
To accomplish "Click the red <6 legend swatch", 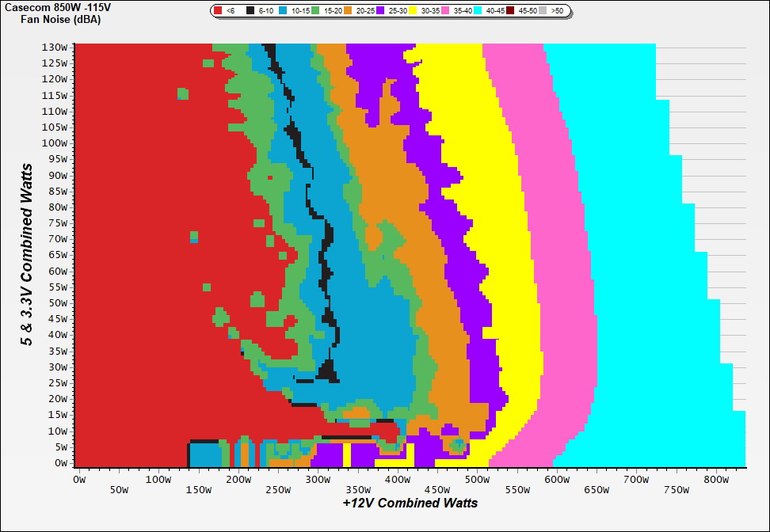I will coord(219,11).
